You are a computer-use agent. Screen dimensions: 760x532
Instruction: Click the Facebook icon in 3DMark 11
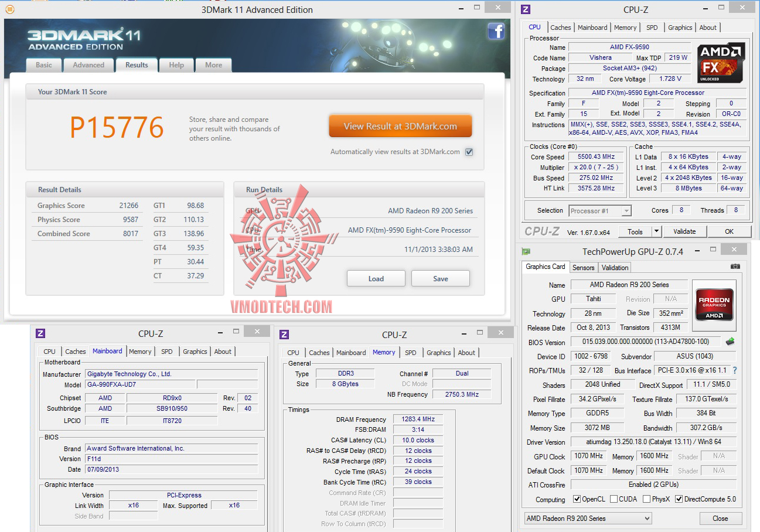pos(496,30)
